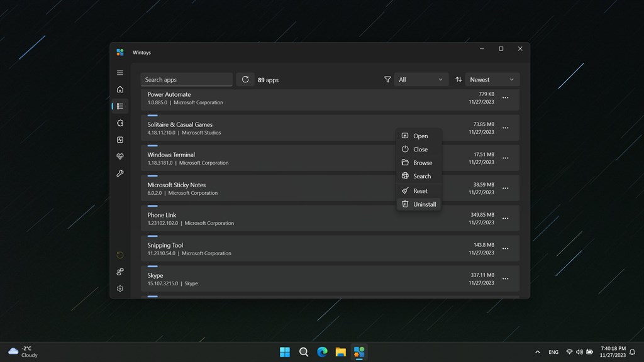644x362 pixels.
Task: Open more options for Microsoft Sticky Notes
Action: (x=506, y=189)
